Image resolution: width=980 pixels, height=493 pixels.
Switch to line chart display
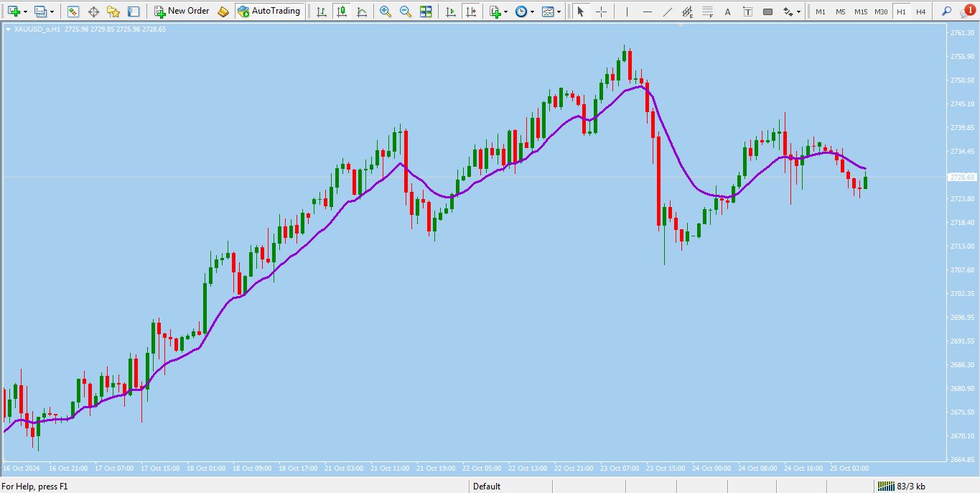362,11
